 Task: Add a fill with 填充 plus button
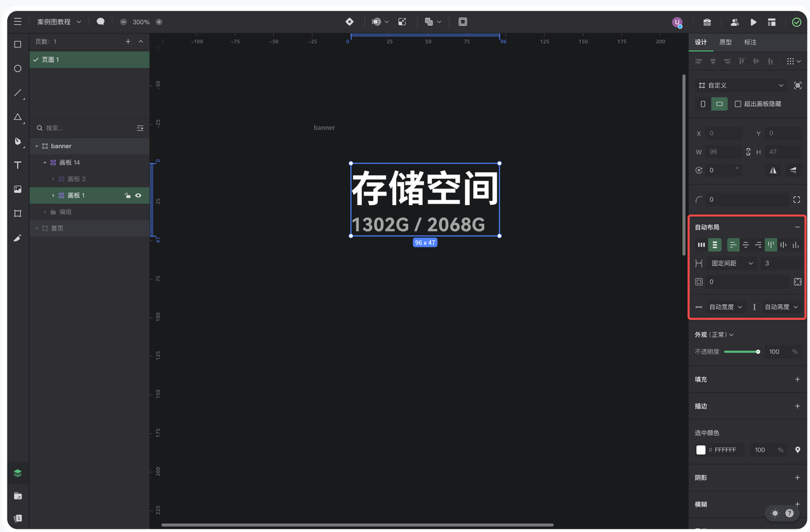[797, 380]
